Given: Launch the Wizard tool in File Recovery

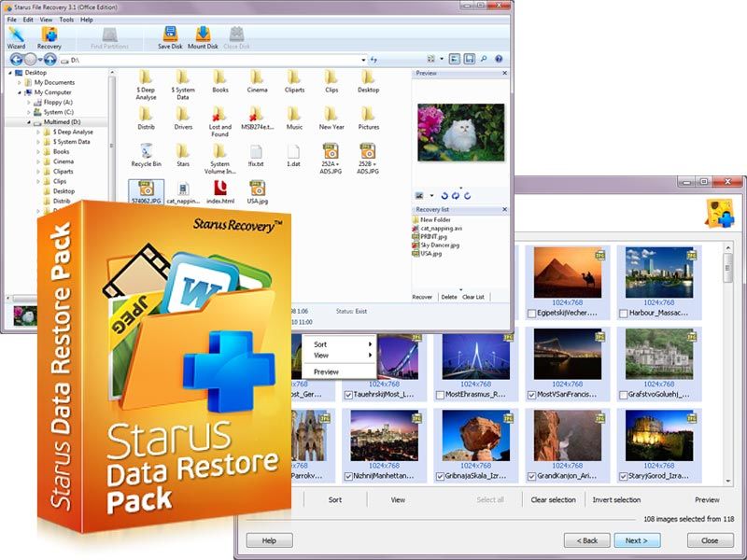Looking at the screenshot, I should [x=16, y=37].
